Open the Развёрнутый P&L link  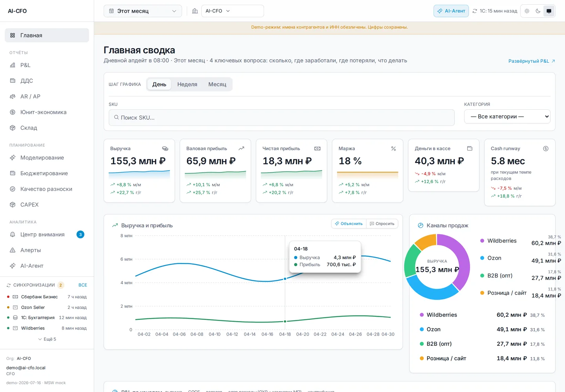tap(532, 61)
